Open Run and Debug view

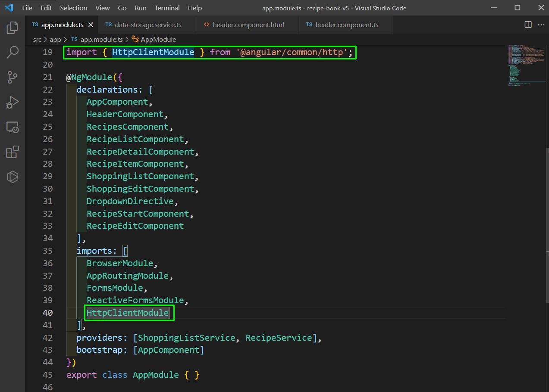13,102
